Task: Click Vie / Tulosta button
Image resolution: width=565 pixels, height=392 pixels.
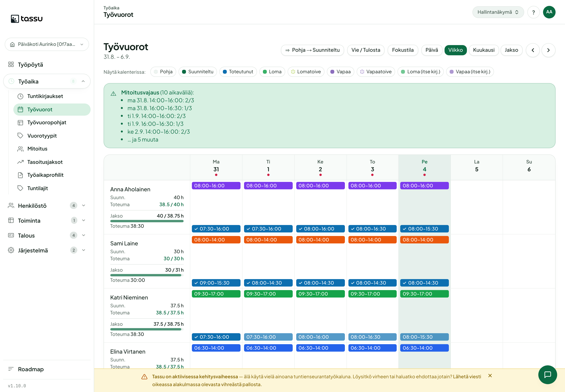Action: [x=366, y=50]
